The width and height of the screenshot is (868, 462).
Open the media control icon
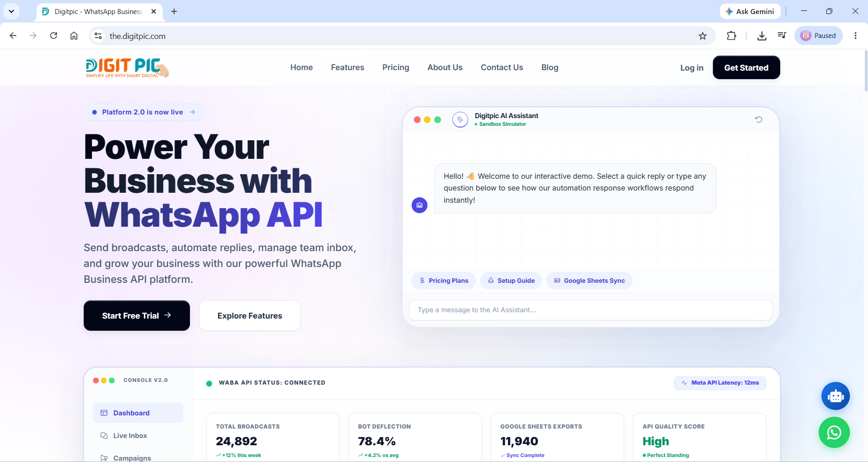782,36
